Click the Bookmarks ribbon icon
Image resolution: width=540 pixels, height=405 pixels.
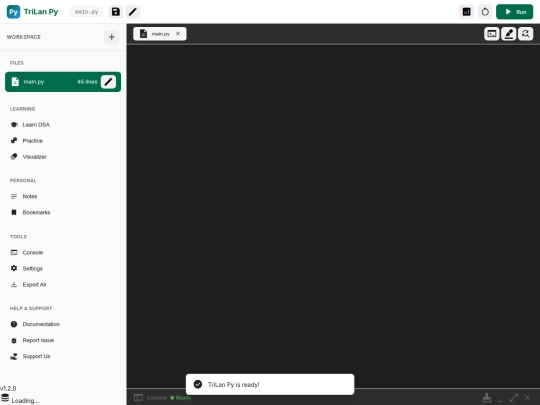(x=14, y=212)
